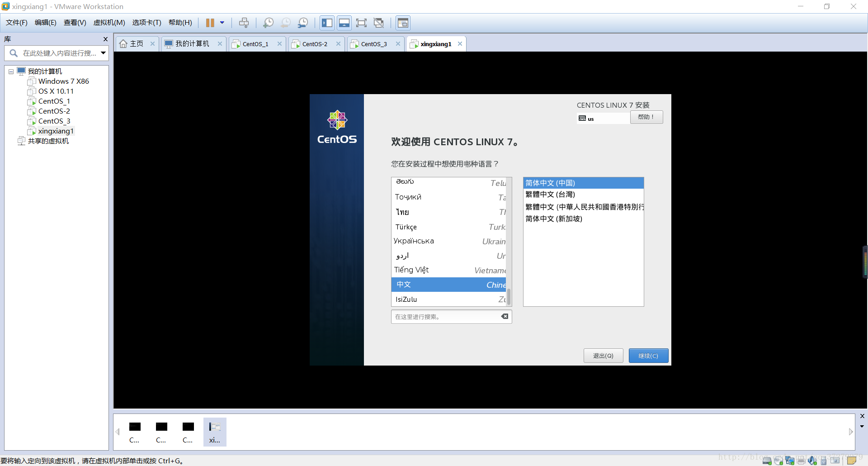Image resolution: width=868 pixels, height=466 pixels.
Task: Select Tiếng Việt in the language list
Action: 448,270
